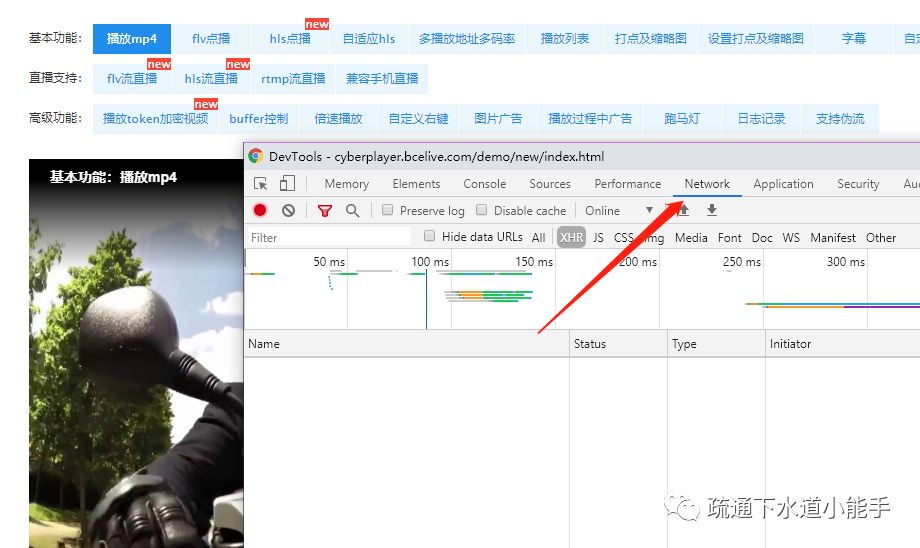Filter requests by Other type
920x548 pixels.
pyautogui.click(x=881, y=237)
